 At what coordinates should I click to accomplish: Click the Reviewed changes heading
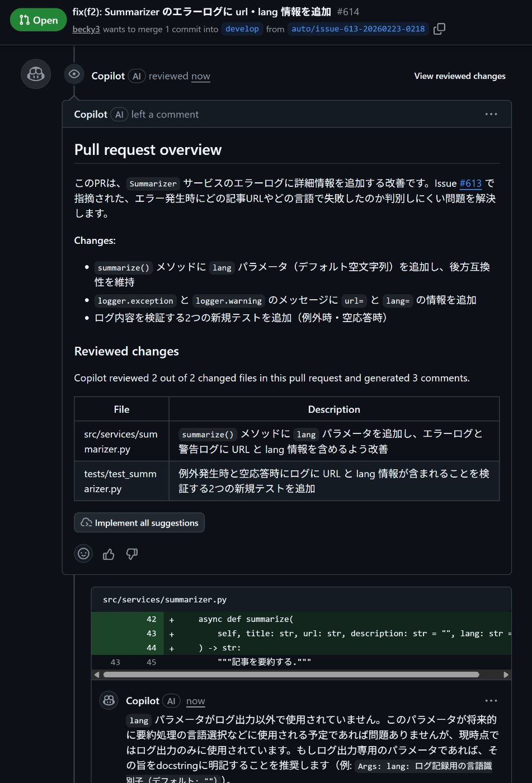126,351
